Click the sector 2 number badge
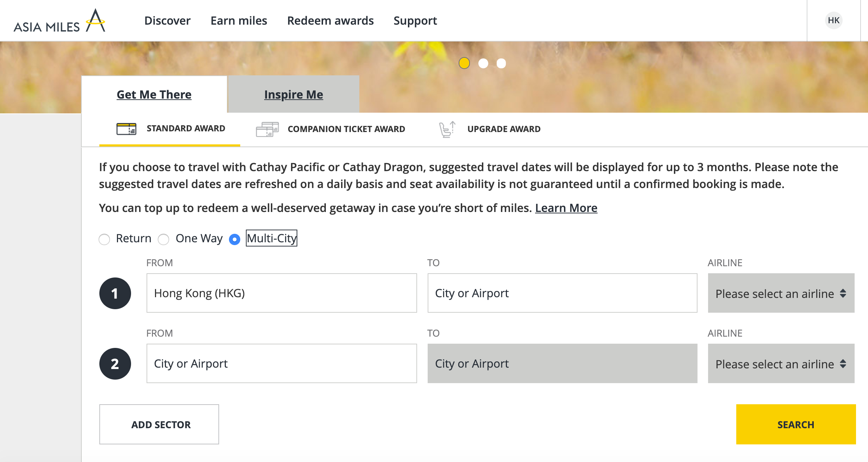The height and width of the screenshot is (462, 868). (x=115, y=364)
